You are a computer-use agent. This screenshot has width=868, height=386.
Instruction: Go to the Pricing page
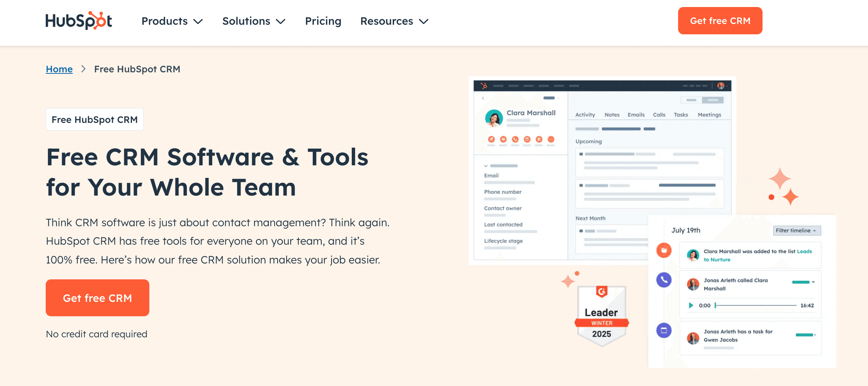point(323,21)
